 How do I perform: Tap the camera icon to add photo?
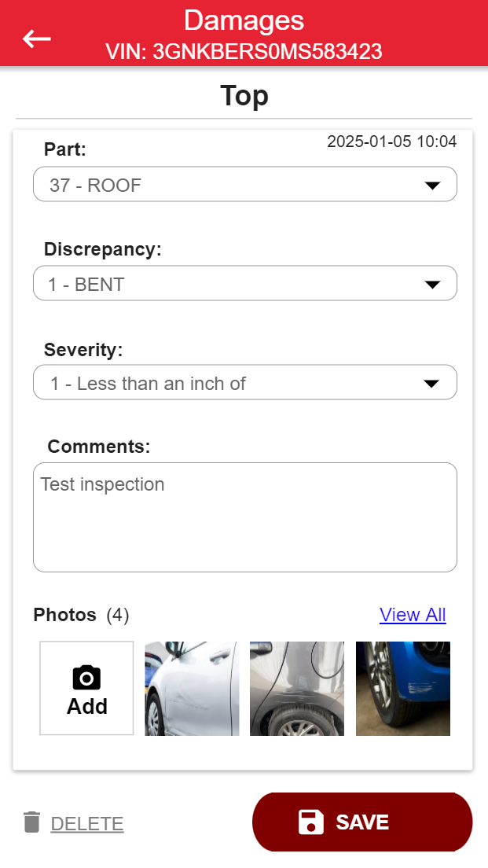point(86,678)
